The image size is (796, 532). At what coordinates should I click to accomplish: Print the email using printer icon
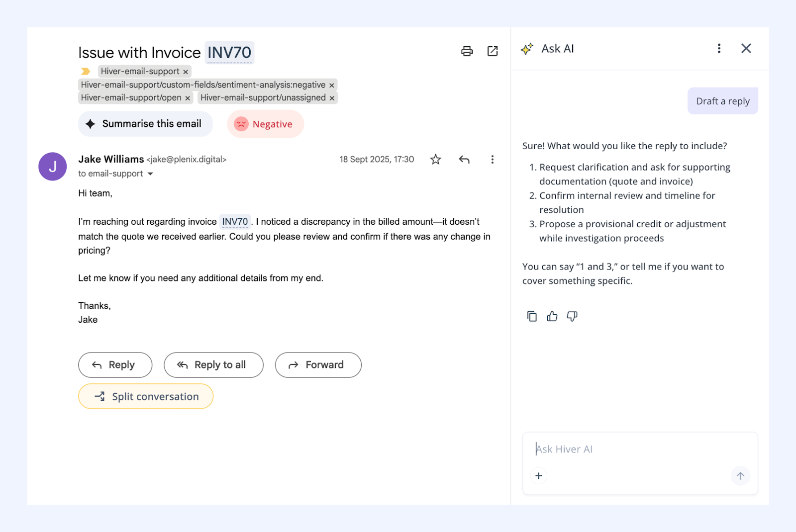[x=467, y=51]
